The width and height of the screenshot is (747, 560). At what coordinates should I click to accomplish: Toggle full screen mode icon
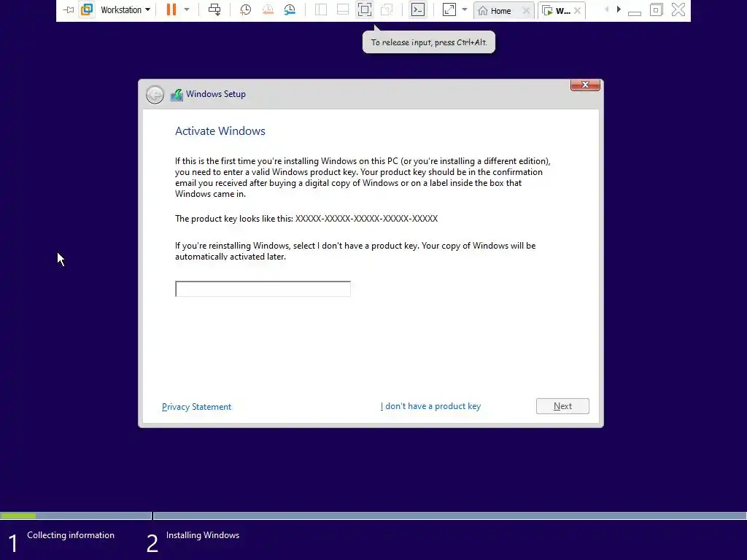[365, 9]
